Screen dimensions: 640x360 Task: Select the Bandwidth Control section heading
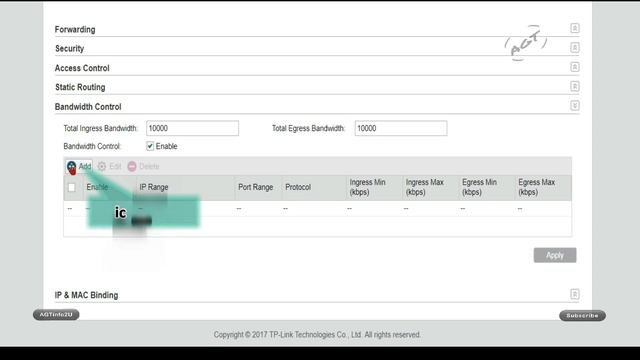pos(88,107)
